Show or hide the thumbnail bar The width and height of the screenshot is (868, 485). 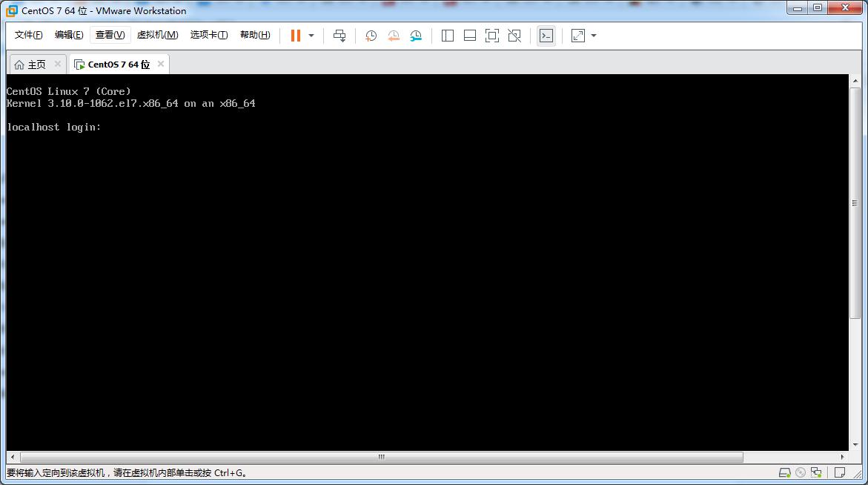(x=469, y=35)
